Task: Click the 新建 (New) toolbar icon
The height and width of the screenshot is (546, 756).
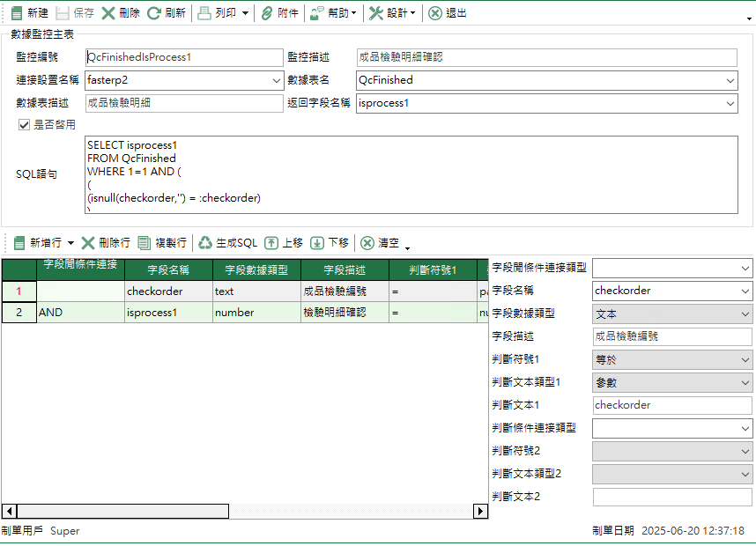Action: pos(17,13)
